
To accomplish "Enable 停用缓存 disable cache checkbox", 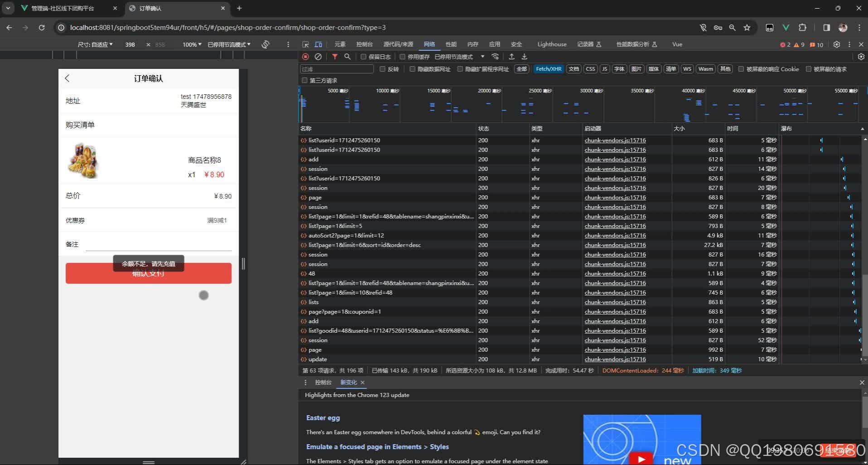I will 402,57.
